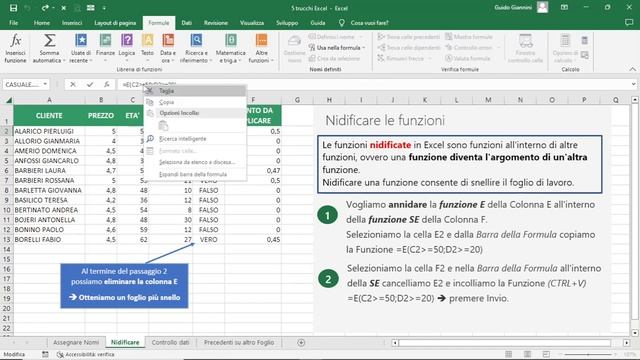640x360 pixels.
Task: Confirm entry with formula bar checkmark
Action: coord(90,84)
